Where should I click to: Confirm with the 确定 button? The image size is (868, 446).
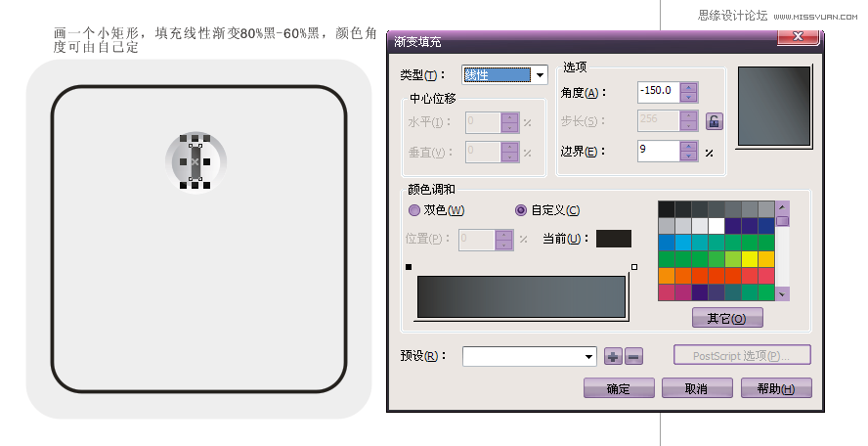point(618,388)
